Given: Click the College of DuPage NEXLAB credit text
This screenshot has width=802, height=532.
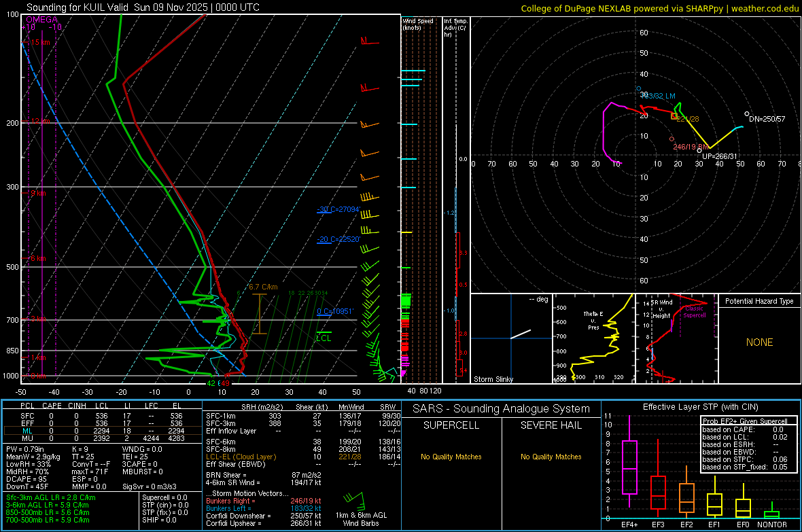Looking at the screenshot, I should [659, 8].
